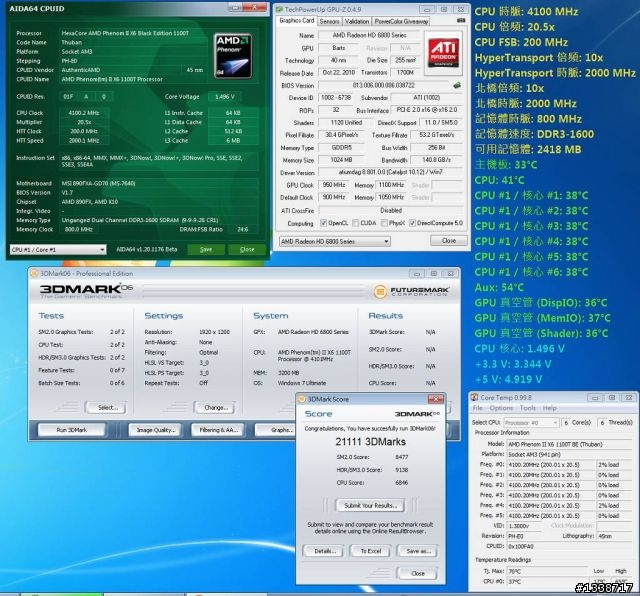Click the VID 1.3000v field
The image size is (640, 596).
[524, 526]
